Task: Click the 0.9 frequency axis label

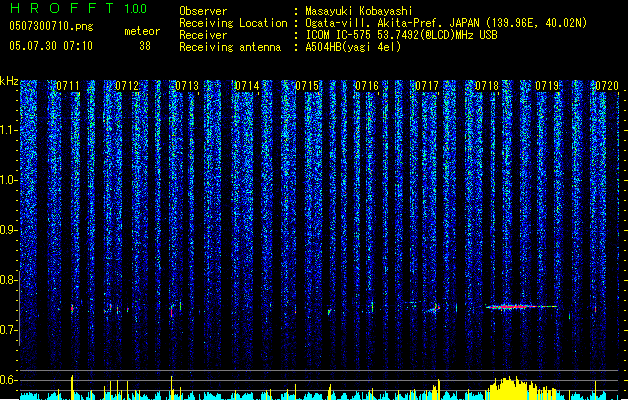Action: pyautogui.click(x=8, y=230)
